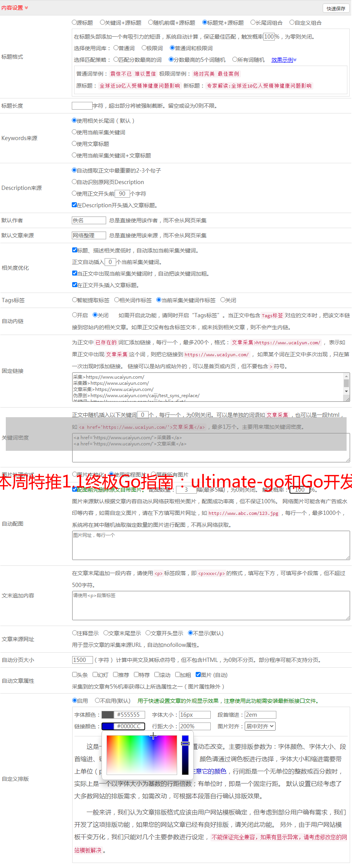Check the 加粗 article attribute checkbox
Screen dimensions: 352x868
(x=178, y=675)
